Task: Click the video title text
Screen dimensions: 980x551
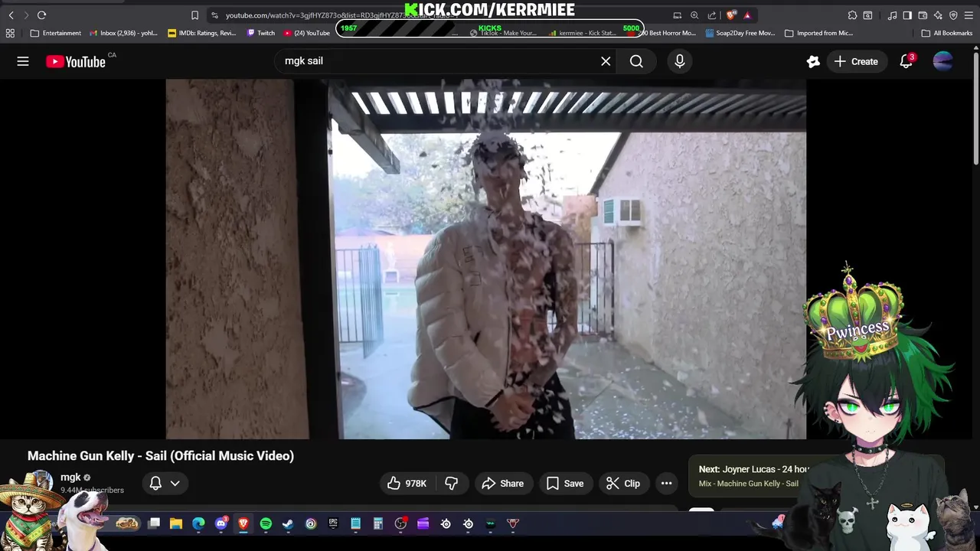Action: click(161, 455)
